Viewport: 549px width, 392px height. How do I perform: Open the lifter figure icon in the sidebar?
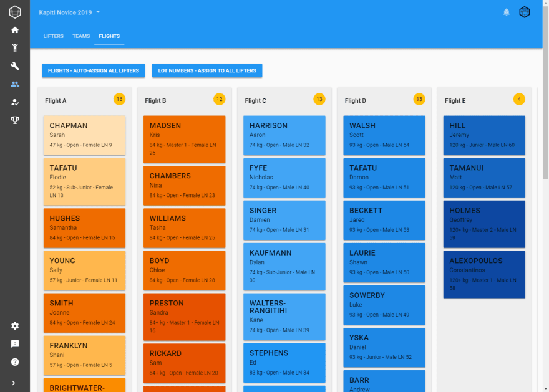(x=15, y=48)
